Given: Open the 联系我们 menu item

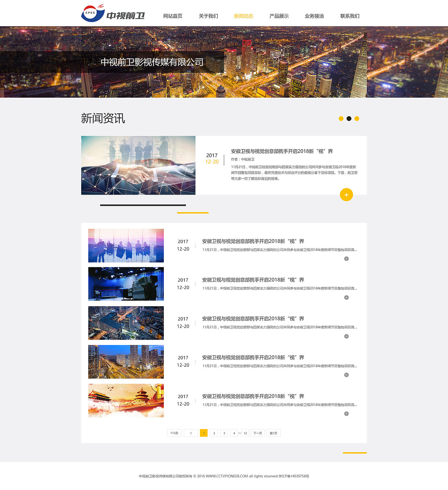Looking at the screenshot, I should coord(349,16).
